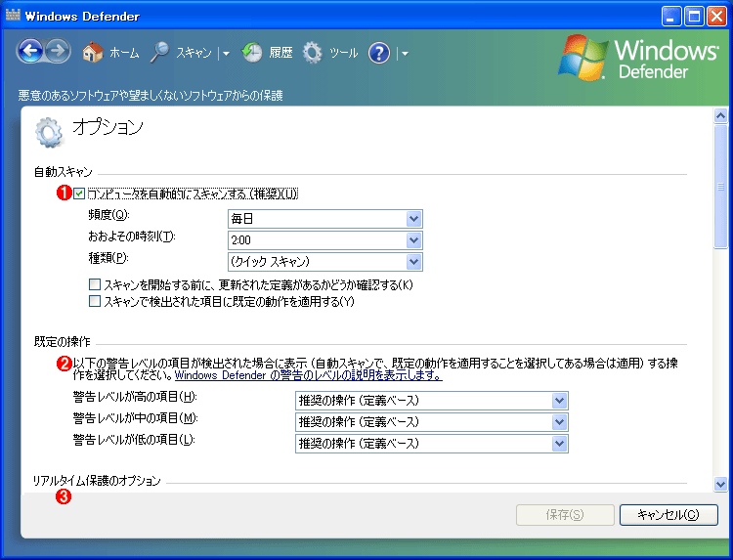Click the scrollbar up arrow
Screen dimensions: 733x560
click(720, 115)
